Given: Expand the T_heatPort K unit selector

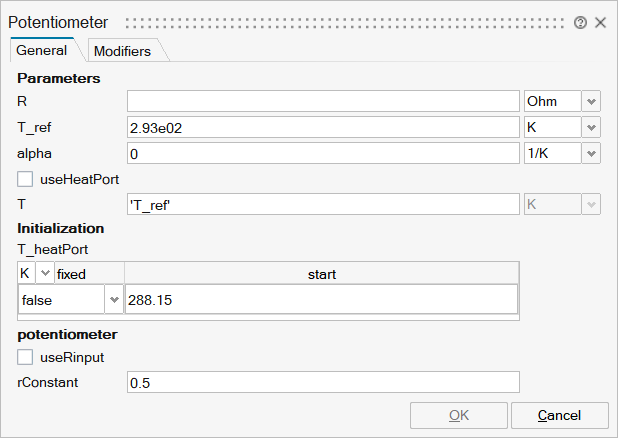Looking at the screenshot, I should [x=45, y=273].
